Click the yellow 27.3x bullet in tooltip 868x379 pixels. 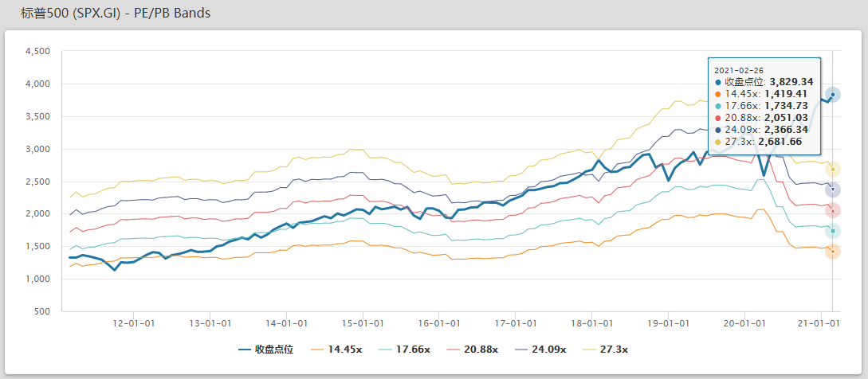tap(718, 142)
